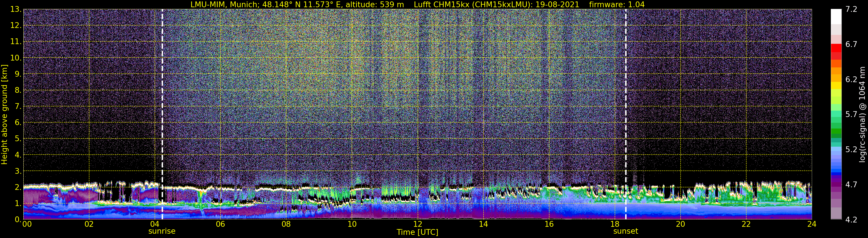Click the time axis tick label "08"
The image size is (868, 238).
286,224
